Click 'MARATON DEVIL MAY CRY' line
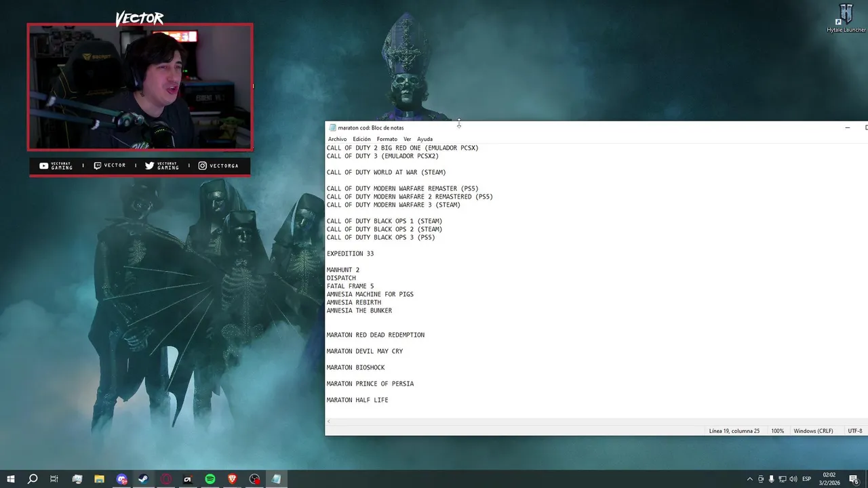The image size is (868, 488). tap(364, 351)
